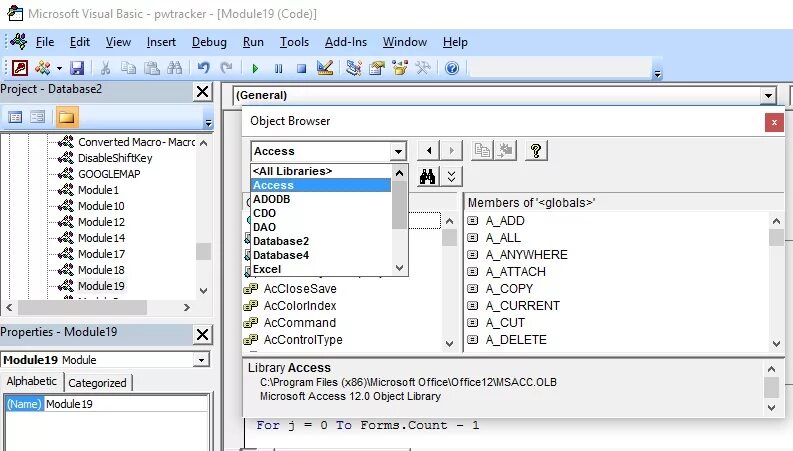
Task: Select DisableShiftKey module in project tree
Action: tap(115, 158)
